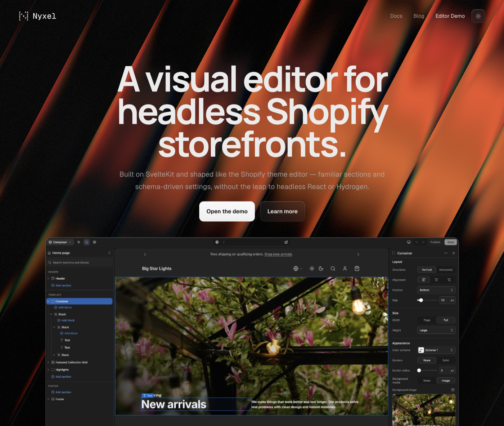
Task: Click the moon icon in storefront header
Action: [321, 269]
